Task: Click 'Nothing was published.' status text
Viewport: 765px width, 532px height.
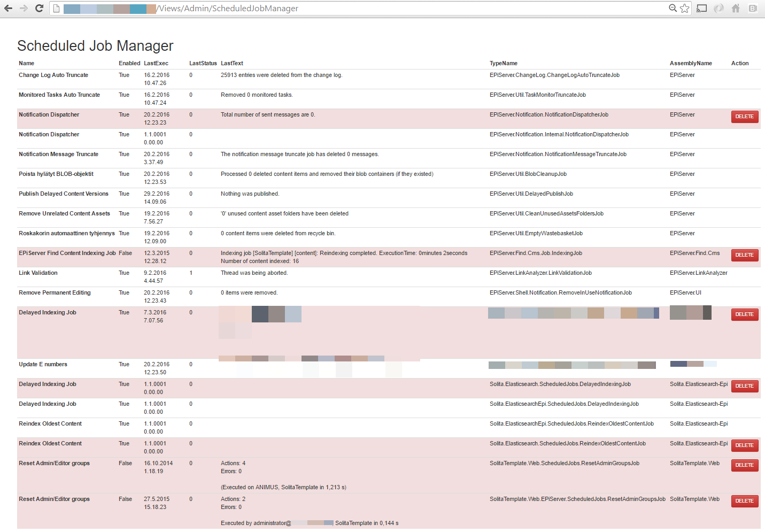Action: [250, 194]
